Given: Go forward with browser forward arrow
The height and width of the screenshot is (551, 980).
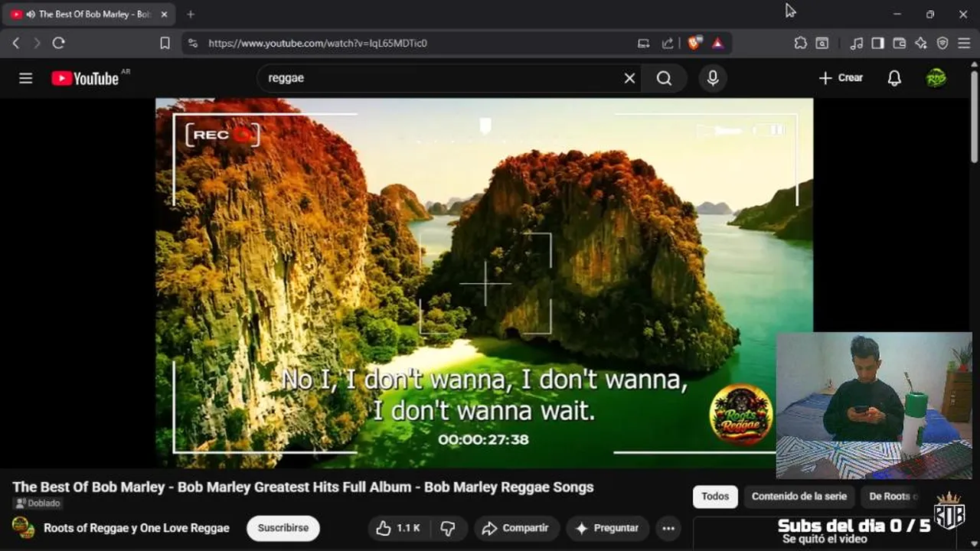Looking at the screenshot, I should point(37,43).
